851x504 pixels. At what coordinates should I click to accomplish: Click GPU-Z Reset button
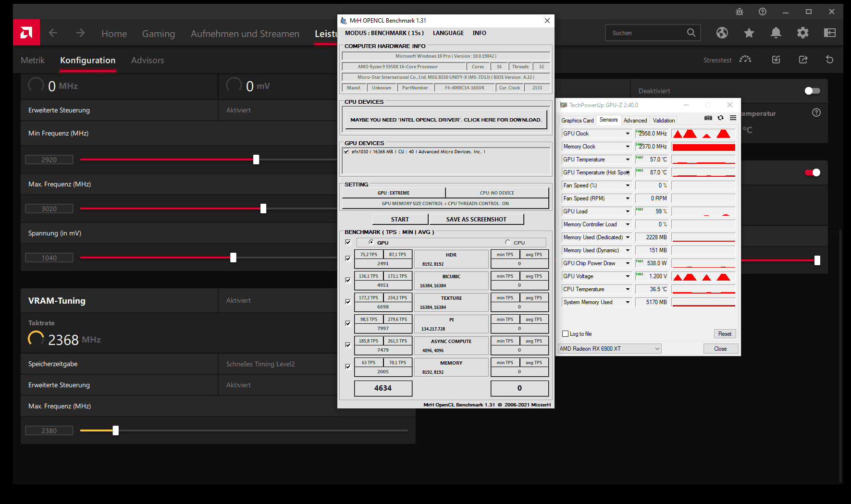(725, 334)
